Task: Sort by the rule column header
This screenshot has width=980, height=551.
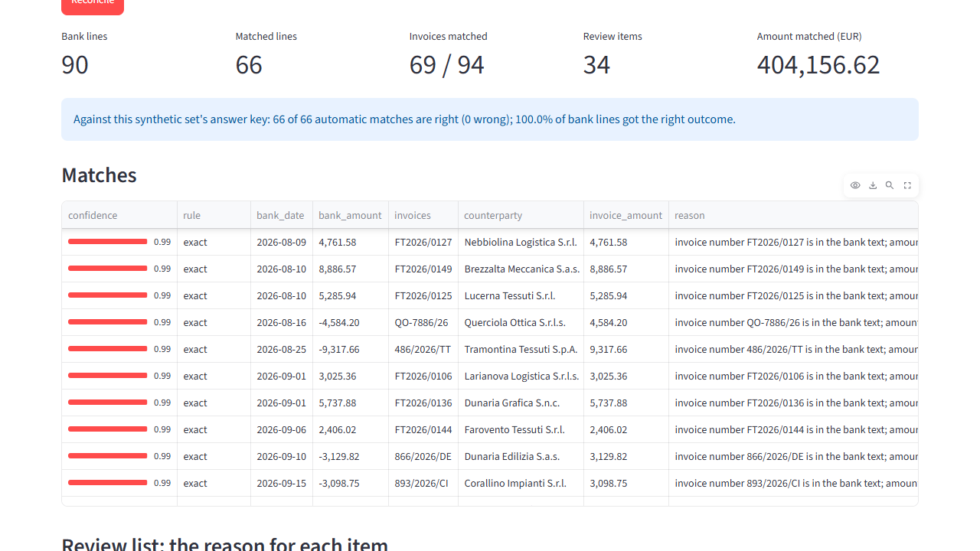Action: pyautogui.click(x=214, y=215)
